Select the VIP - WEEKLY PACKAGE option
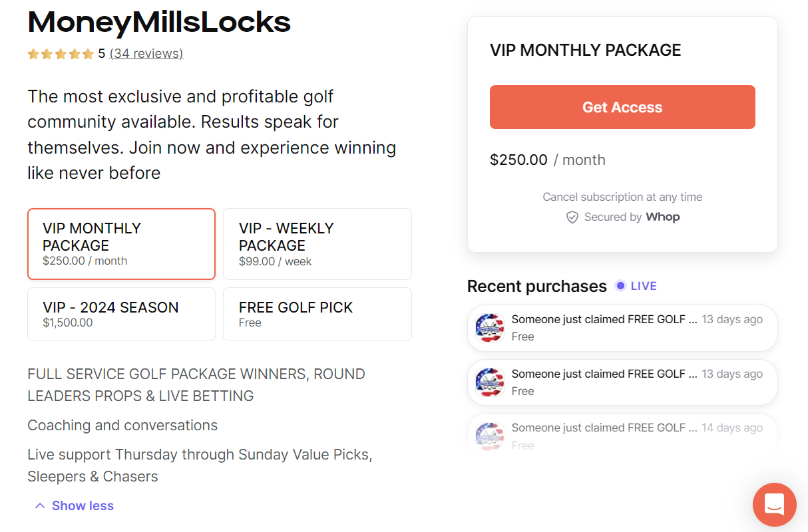Viewport: 808px width, 532px height. pos(317,243)
